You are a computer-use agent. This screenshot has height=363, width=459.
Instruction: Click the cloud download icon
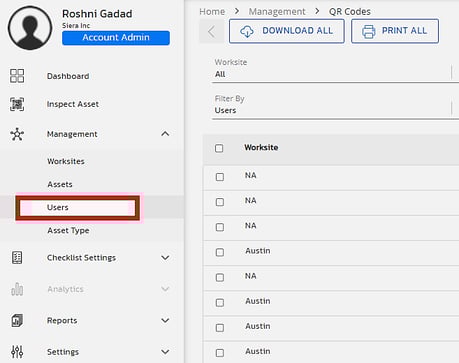[x=247, y=31]
